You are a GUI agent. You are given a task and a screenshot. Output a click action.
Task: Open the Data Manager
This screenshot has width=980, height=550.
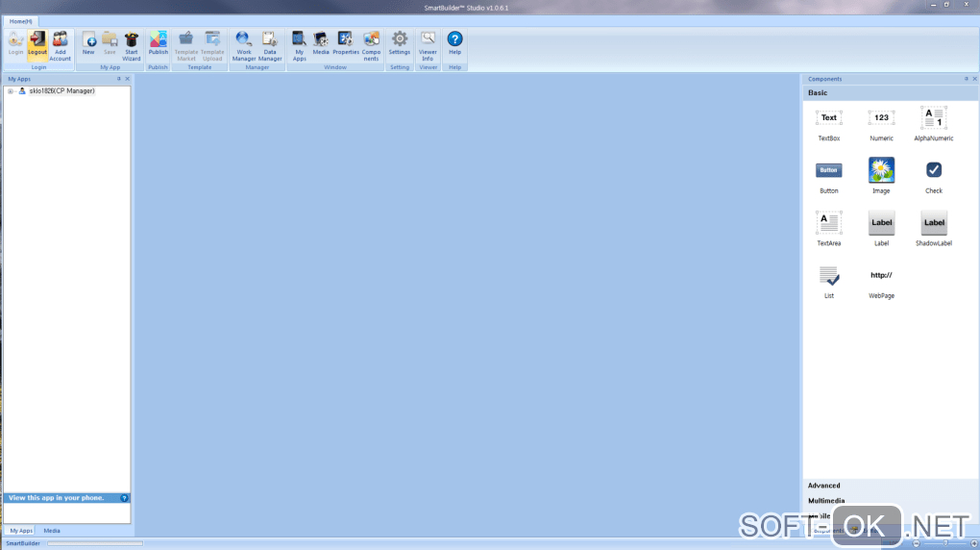click(x=270, y=46)
